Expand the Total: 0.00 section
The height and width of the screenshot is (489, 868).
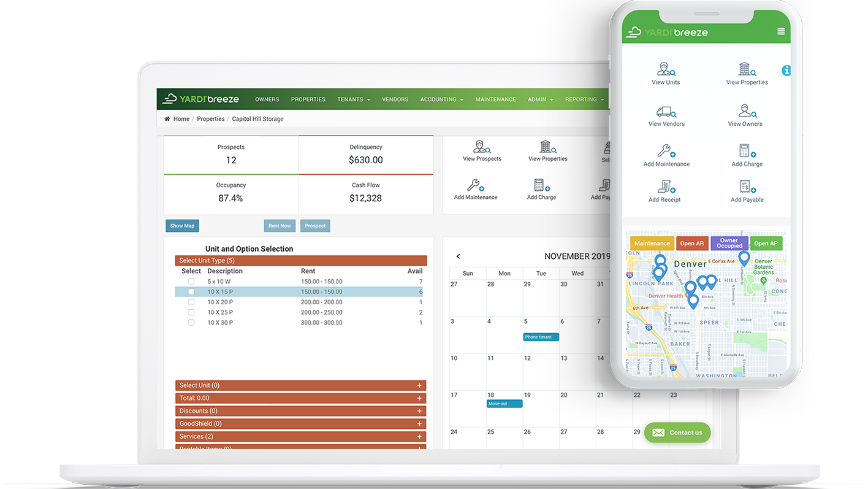click(x=300, y=398)
